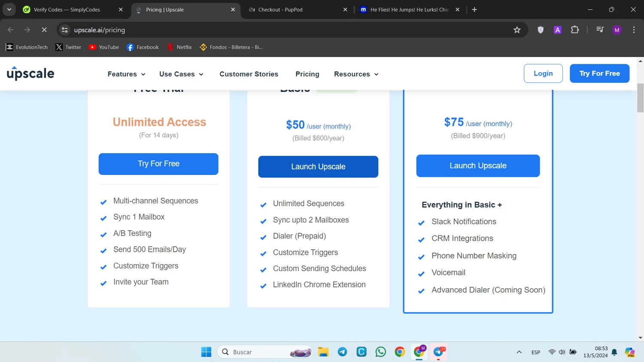The width and height of the screenshot is (644, 362).
Task: Open Customer Stories page
Action: tap(249, 74)
